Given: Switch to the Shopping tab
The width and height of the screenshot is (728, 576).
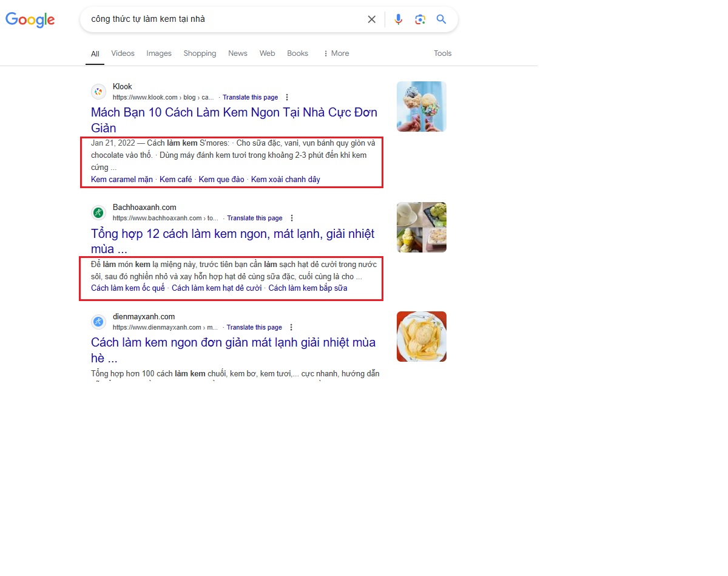Looking at the screenshot, I should point(200,53).
